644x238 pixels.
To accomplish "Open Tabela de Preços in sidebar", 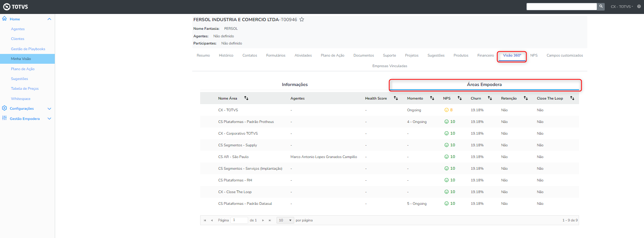I will tap(25, 89).
